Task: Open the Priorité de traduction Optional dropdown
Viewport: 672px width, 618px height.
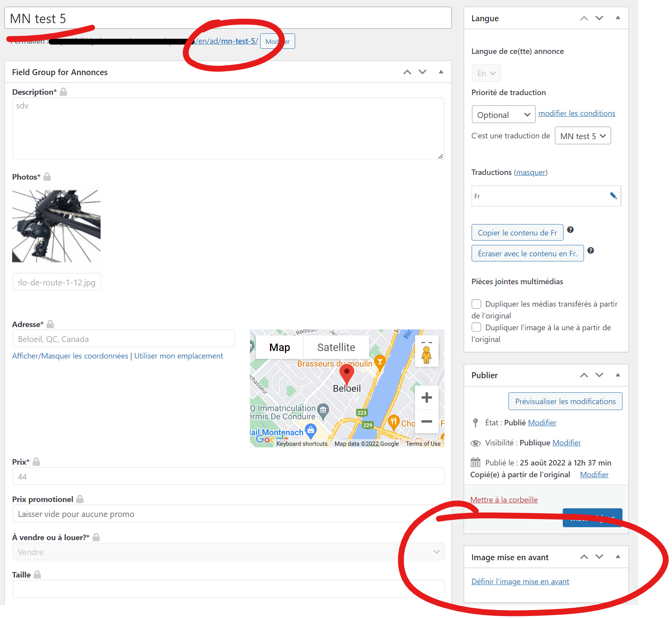Action: [x=503, y=114]
